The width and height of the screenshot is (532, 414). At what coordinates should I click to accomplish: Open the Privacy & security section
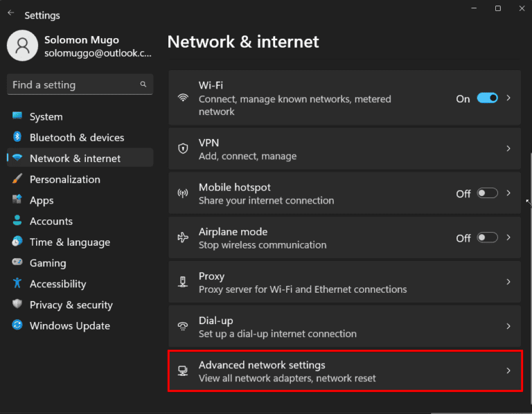pos(71,305)
